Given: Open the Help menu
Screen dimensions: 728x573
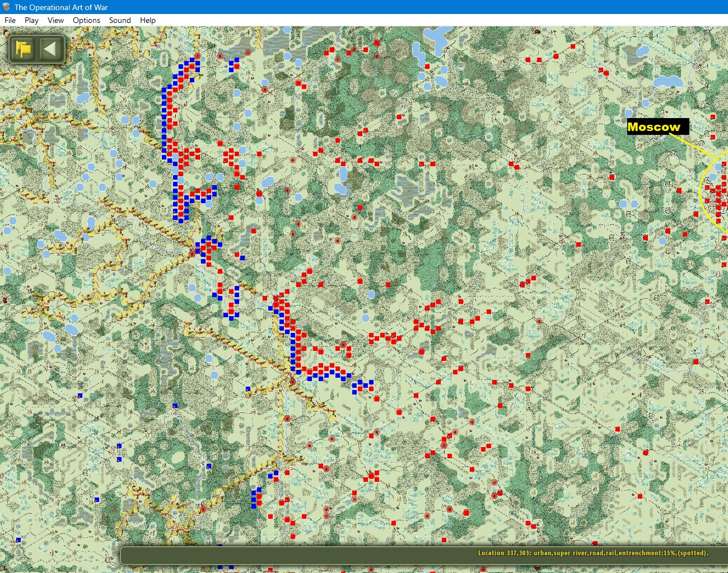Looking at the screenshot, I should (x=148, y=20).
